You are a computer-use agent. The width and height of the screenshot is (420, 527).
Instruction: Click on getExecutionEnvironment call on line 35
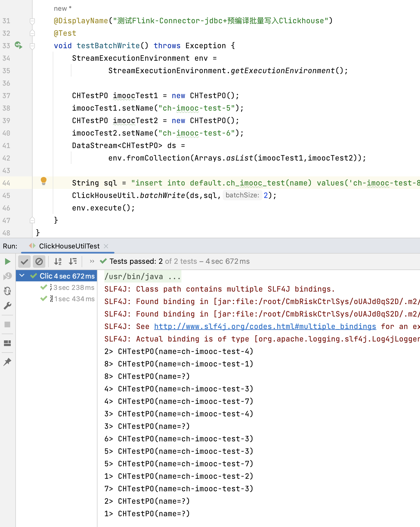click(283, 71)
